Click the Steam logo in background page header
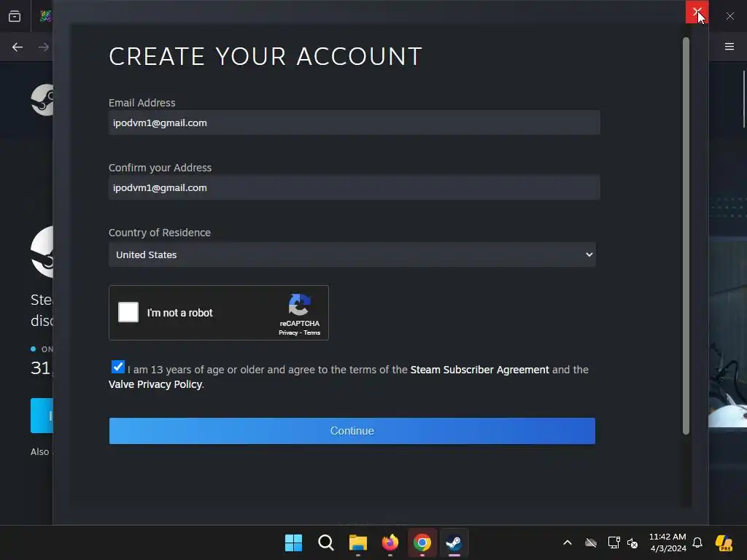This screenshot has width=747, height=560. (x=42, y=100)
